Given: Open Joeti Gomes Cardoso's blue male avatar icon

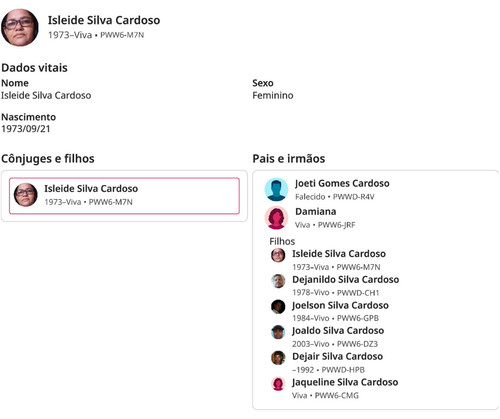Looking at the screenshot, I should [276, 189].
